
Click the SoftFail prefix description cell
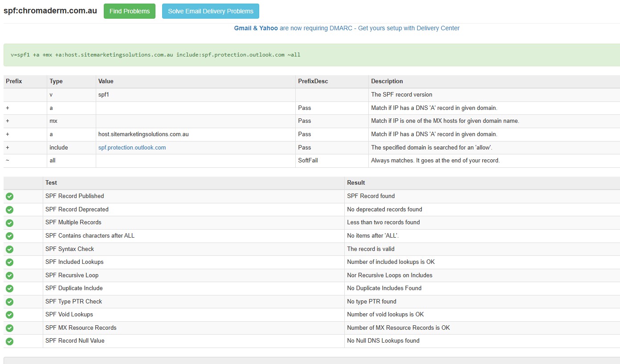pos(332,161)
